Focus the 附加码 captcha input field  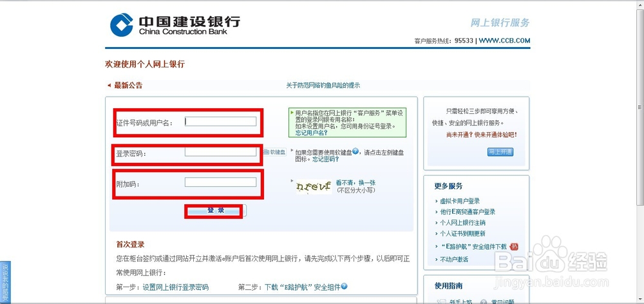click(220, 182)
